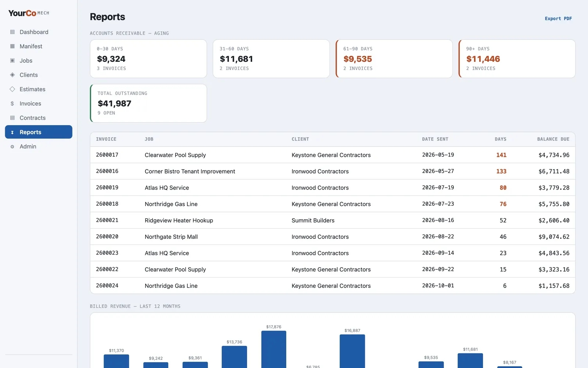Click the Estimates outline diamond icon
The height and width of the screenshot is (368, 588).
[12, 89]
